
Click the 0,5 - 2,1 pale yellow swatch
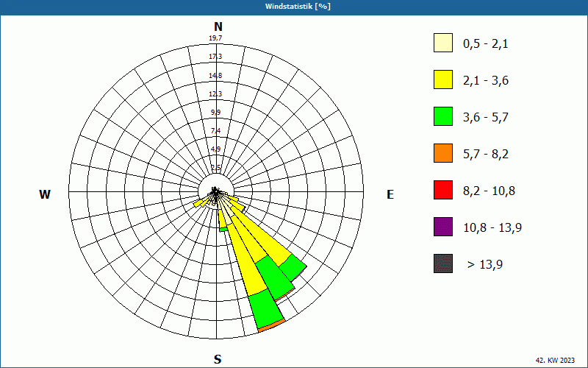coord(443,43)
